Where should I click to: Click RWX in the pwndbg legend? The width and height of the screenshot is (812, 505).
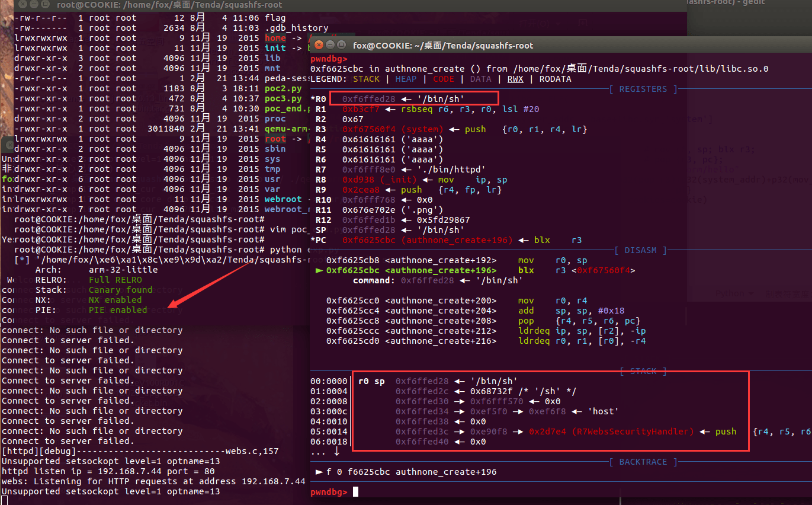coord(515,79)
